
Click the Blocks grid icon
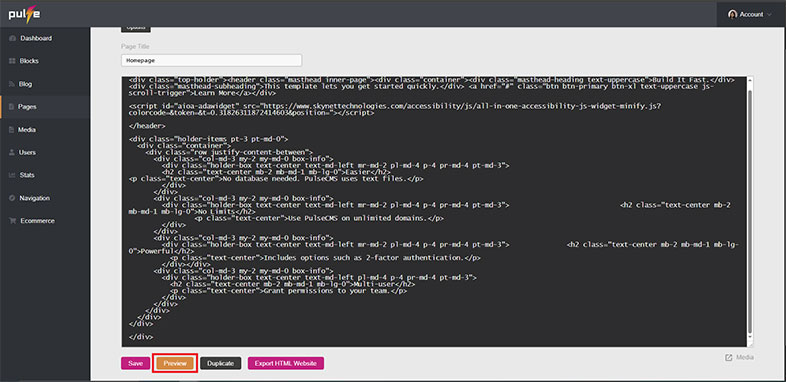pos(13,61)
